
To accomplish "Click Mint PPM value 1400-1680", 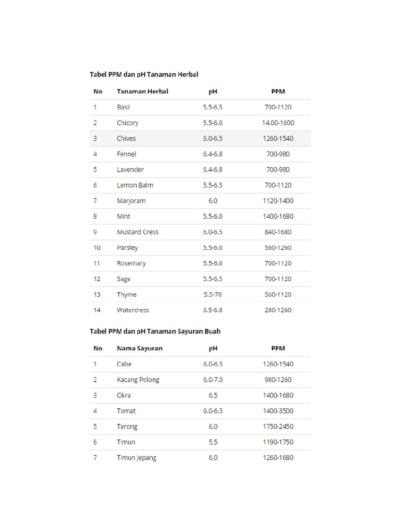I will click(278, 217).
